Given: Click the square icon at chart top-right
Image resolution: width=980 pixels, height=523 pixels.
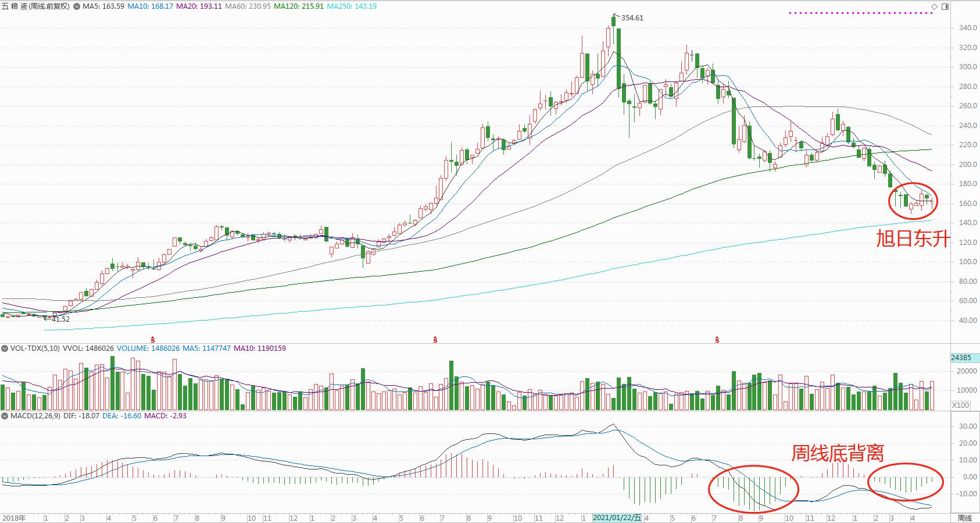Looking at the screenshot, I should tap(945, 6).
